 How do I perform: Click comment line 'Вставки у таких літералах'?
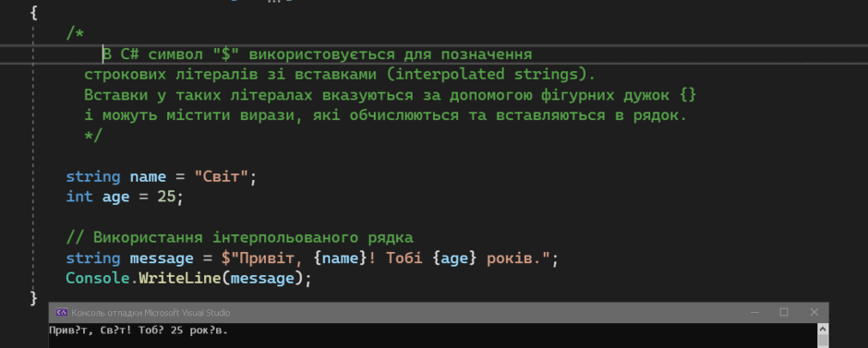(x=390, y=95)
